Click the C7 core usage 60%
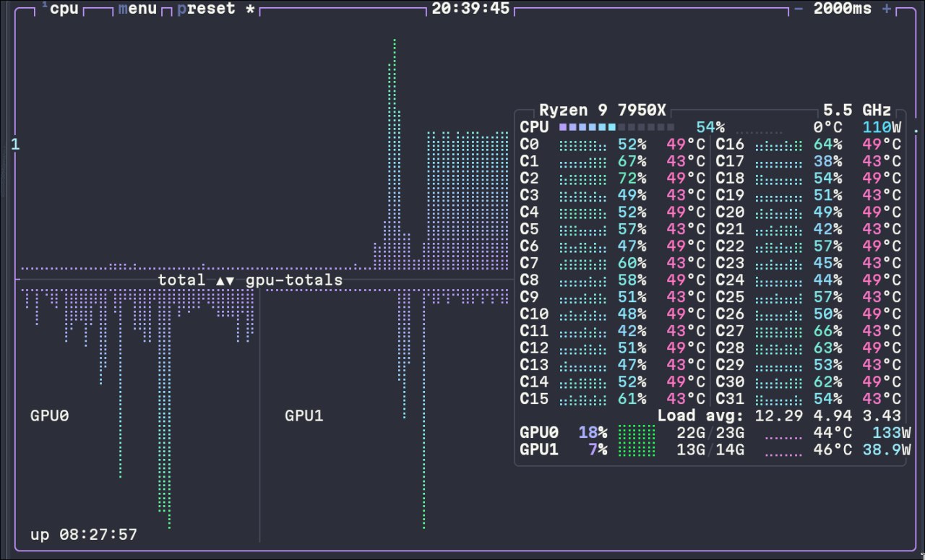The width and height of the screenshot is (925, 560). [632, 263]
